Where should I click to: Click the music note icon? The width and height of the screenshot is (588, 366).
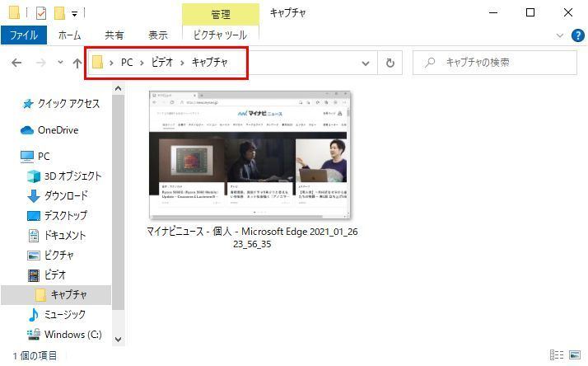(34, 315)
